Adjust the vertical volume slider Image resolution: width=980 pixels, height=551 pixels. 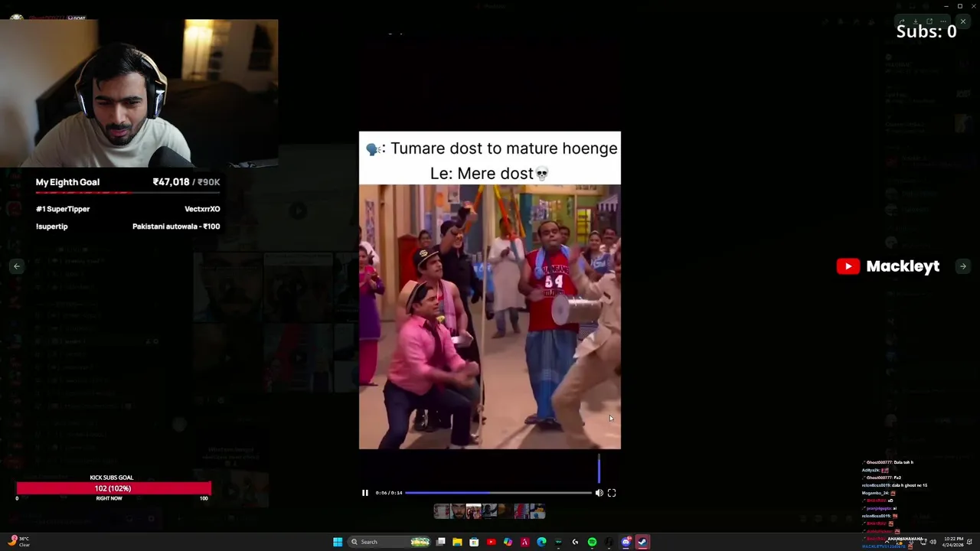coord(599,468)
